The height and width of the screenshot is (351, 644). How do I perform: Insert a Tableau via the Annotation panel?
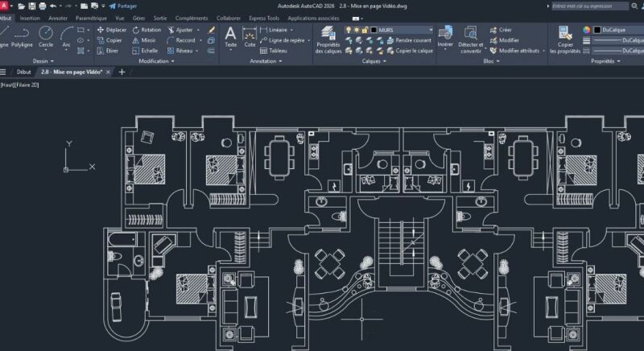[x=274, y=51]
